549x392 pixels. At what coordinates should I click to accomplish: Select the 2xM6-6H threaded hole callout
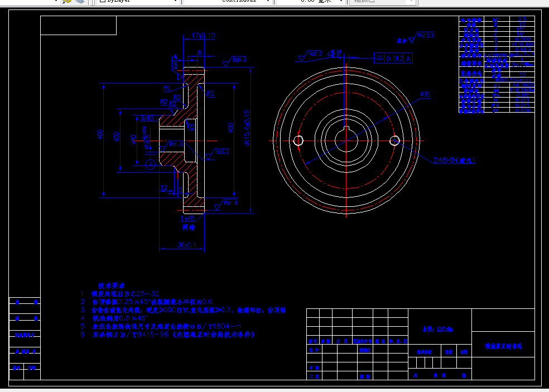[x=454, y=160]
